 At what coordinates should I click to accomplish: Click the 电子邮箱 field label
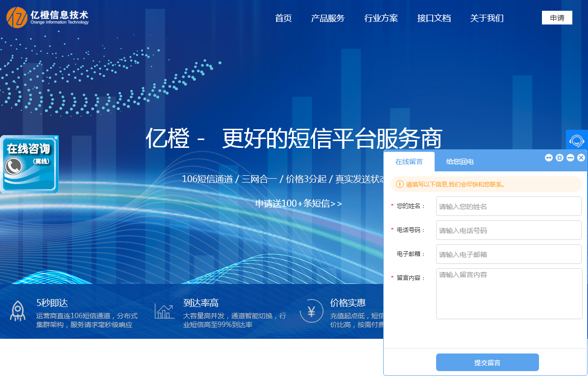click(x=411, y=254)
